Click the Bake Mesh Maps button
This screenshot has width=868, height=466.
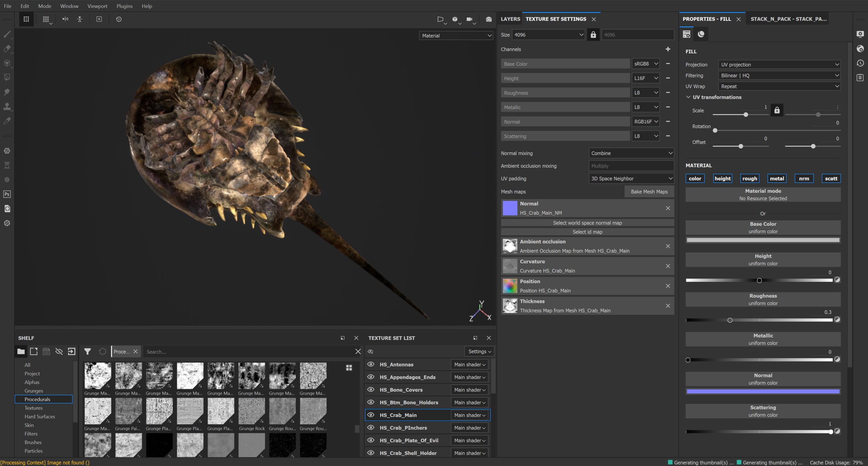[649, 192]
